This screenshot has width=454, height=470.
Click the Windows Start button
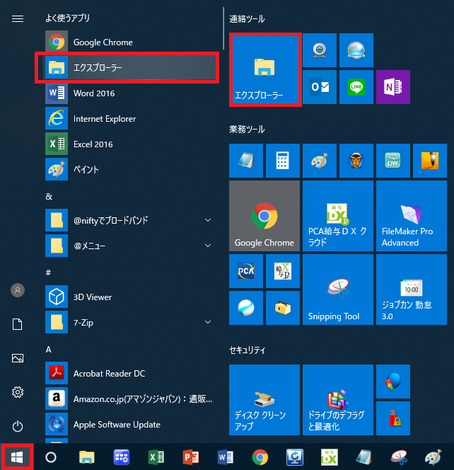pyautogui.click(x=17, y=457)
